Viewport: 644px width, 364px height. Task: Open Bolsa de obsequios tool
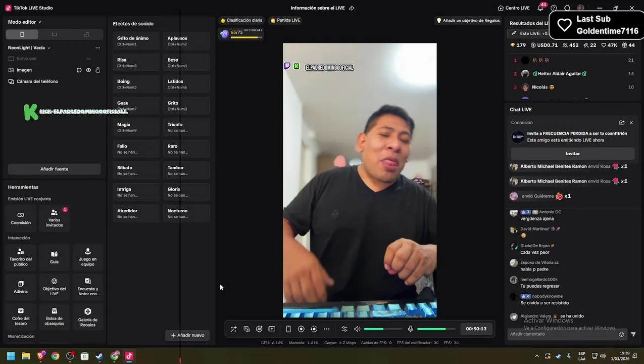pos(54,316)
